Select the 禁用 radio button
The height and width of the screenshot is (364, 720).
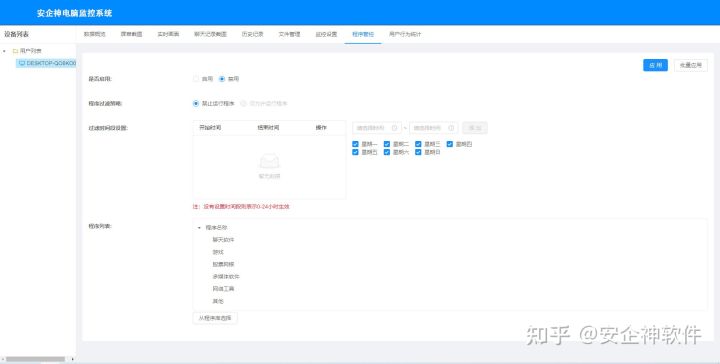click(222, 79)
